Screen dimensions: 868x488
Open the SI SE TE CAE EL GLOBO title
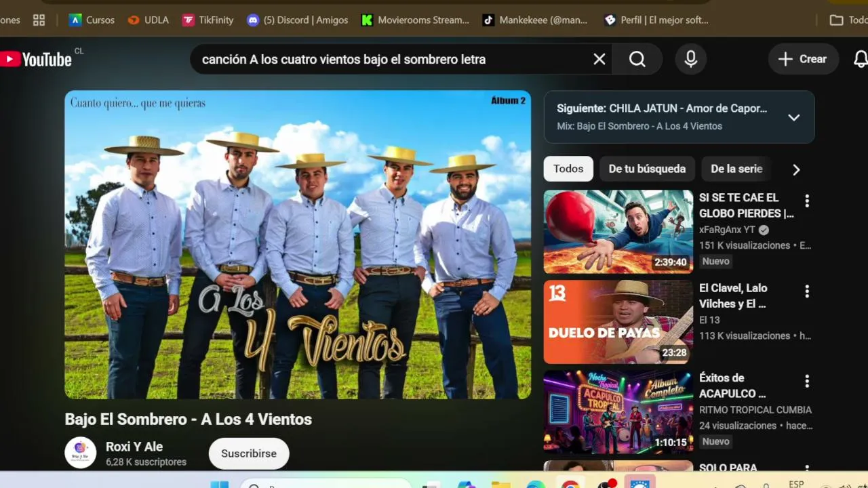[747, 205]
